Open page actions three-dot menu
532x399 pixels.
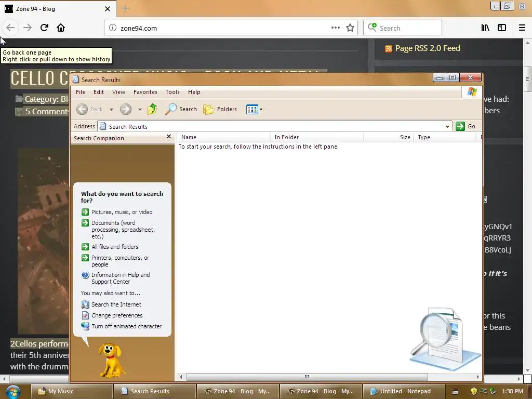pyautogui.click(x=335, y=28)
